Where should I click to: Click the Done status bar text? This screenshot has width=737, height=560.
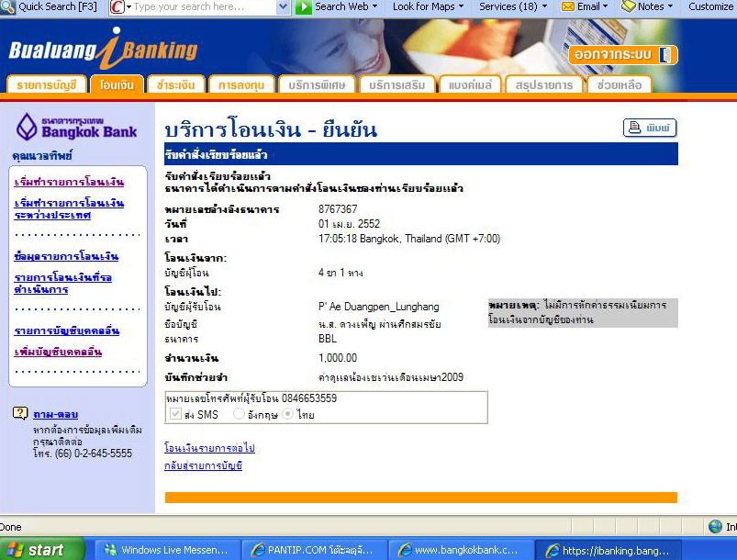click(x=11, y=527)
